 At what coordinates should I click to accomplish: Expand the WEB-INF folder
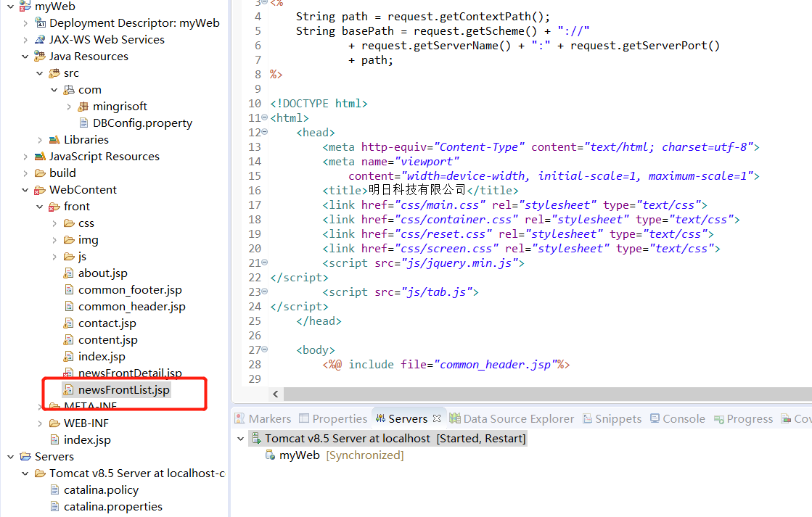point(40,423)
